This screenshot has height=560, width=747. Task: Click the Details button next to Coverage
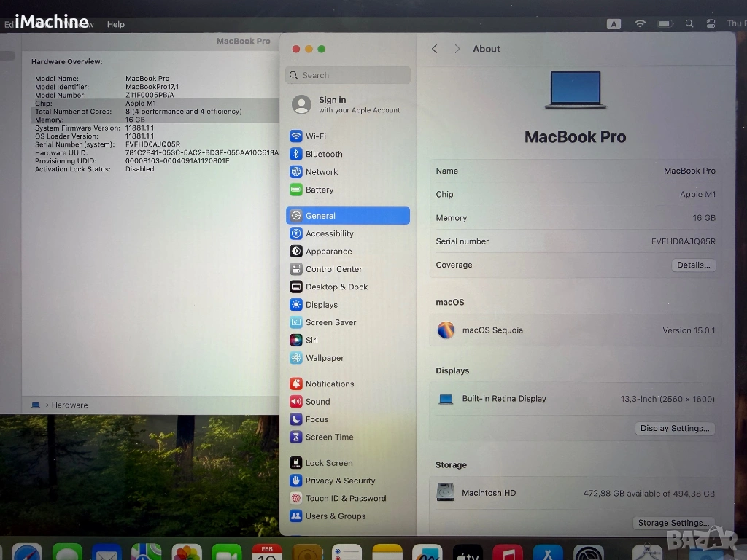[693, 265]
